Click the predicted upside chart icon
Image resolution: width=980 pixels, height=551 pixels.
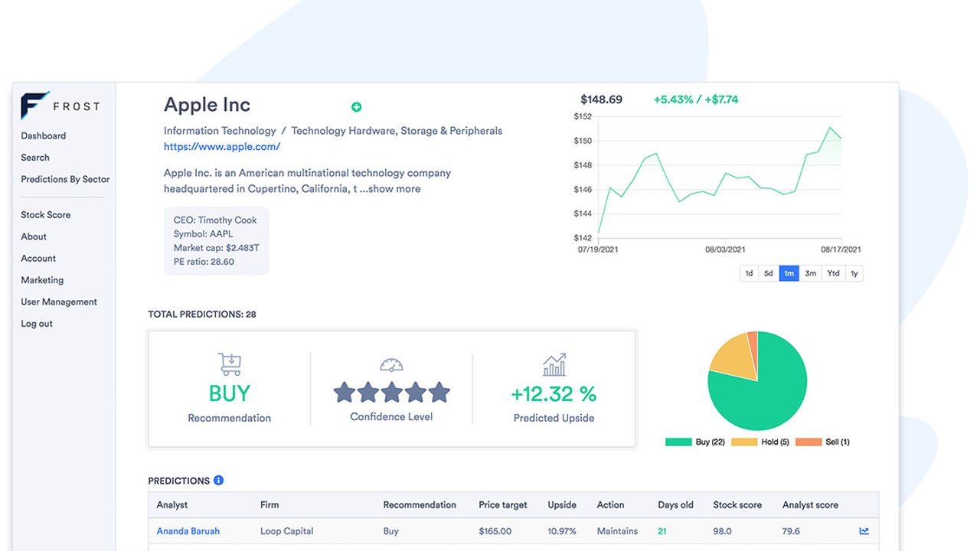(x=554, y=364)
